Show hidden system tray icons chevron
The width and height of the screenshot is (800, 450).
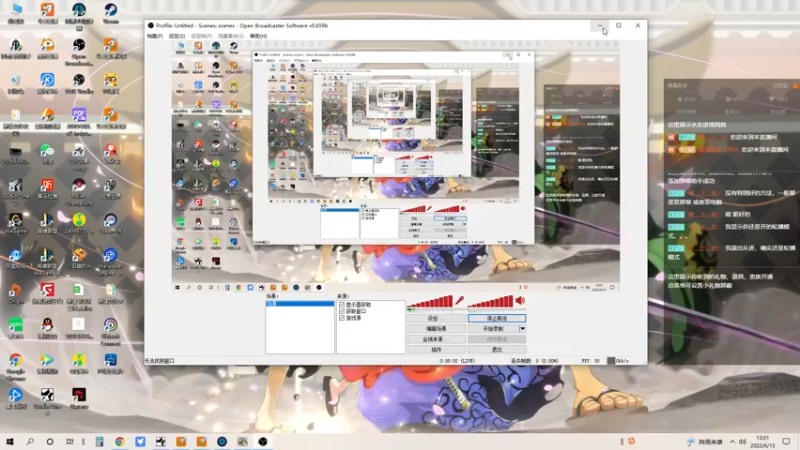[732, 441]
